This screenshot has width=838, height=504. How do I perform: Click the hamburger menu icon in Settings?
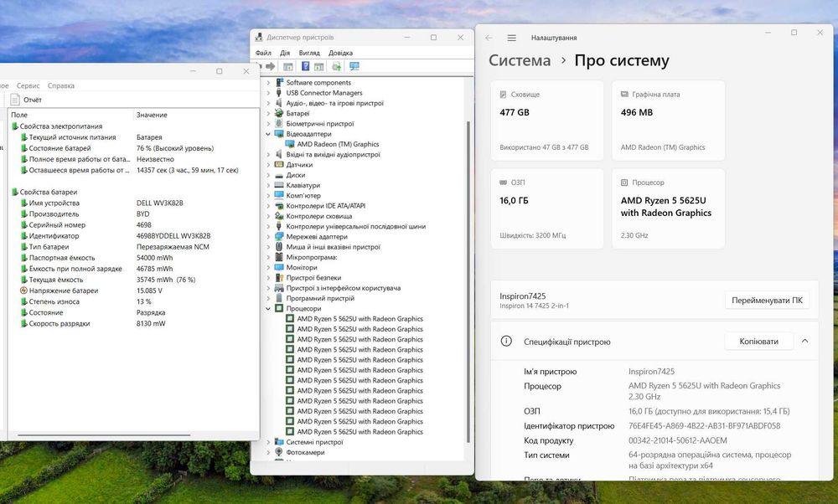click(x=511, y=38)
